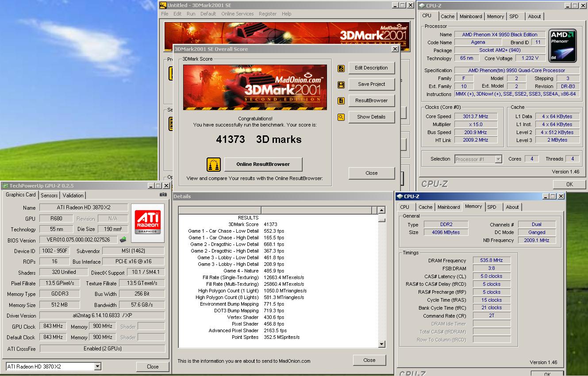
Task: Switch to the Sensors tab in GPU-Z
Action: tap(49, 196)
